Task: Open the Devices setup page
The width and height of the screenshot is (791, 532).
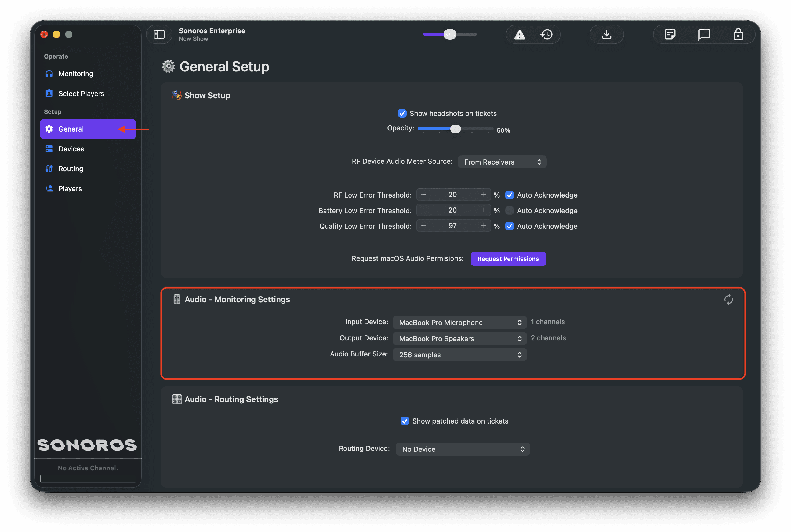Action: 88,149
